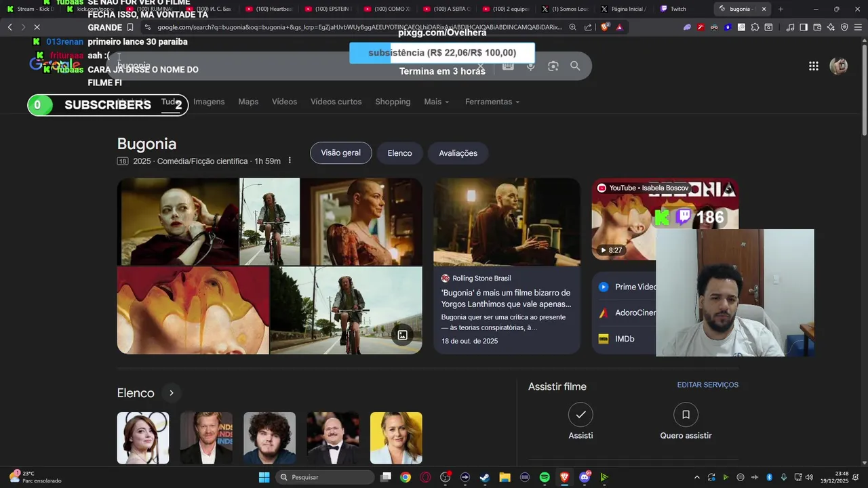Open the Google apps grid
The image size is (868, 488).
point(813,66)
